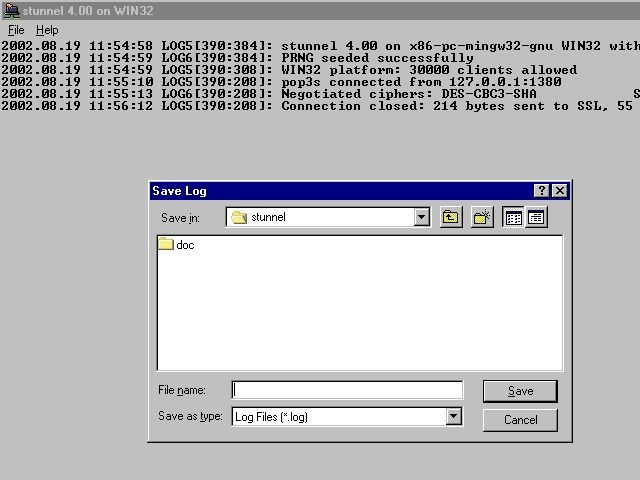Click the first log line stunnel 4.00 on x86-pc-mingw32-gnu
Screen dimensions: 640x480
[x=320, y=46]
